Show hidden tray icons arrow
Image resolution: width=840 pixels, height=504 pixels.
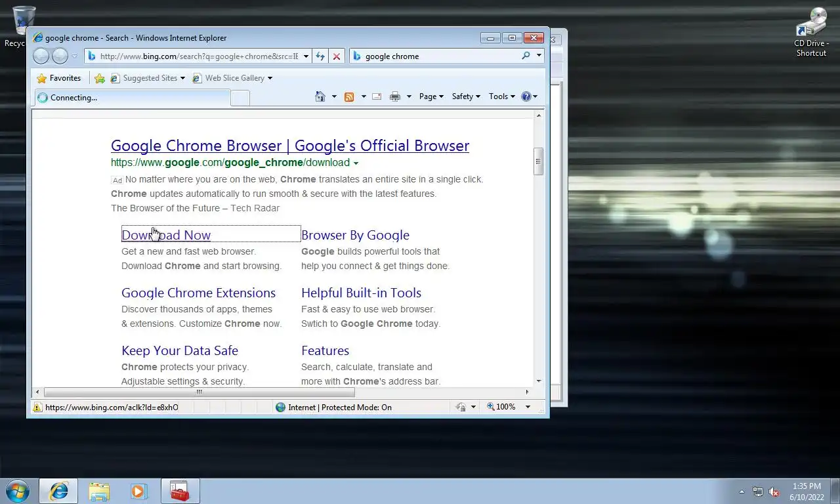742,492
